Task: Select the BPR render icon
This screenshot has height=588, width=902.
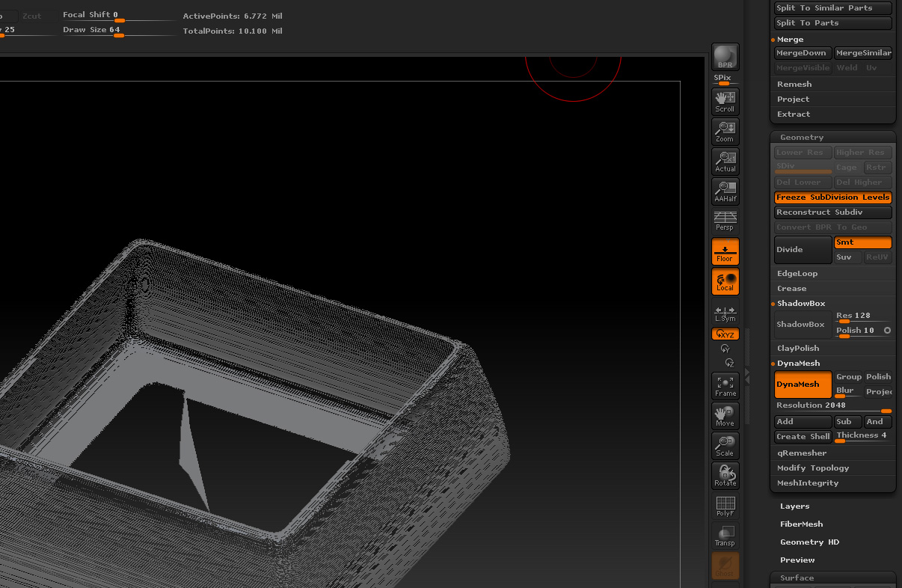Action: tap(724, 57)
